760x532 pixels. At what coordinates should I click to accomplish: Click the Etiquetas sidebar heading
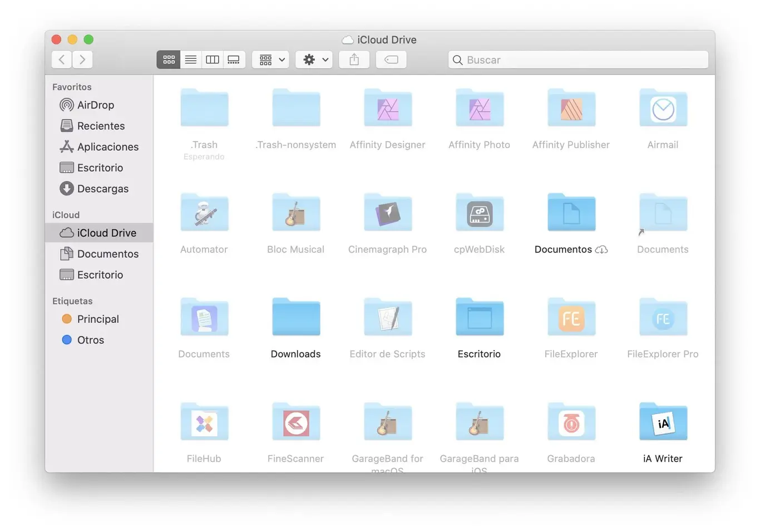point(72,301)
